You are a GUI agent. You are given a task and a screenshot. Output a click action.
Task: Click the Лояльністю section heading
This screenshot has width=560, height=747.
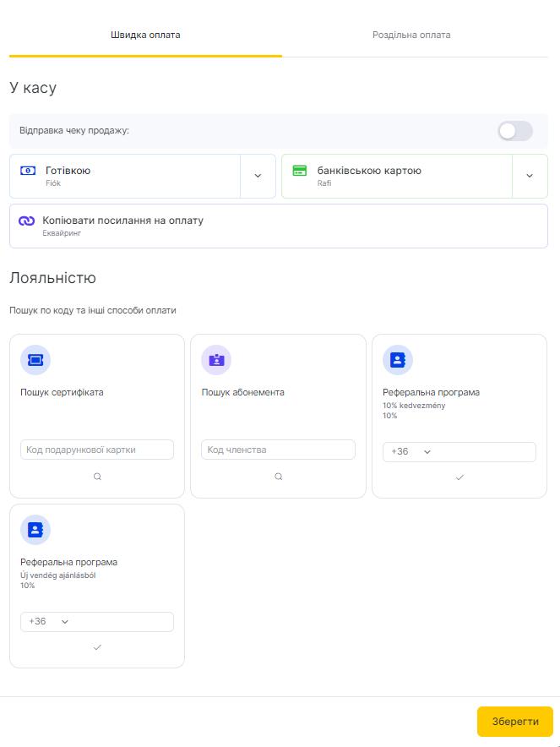coord(53,278)
